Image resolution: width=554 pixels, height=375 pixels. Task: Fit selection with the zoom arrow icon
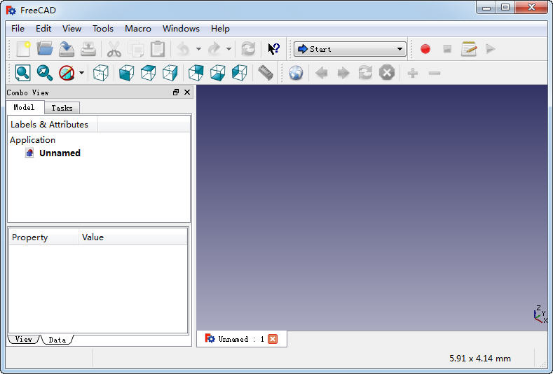(x=45, y=73)
